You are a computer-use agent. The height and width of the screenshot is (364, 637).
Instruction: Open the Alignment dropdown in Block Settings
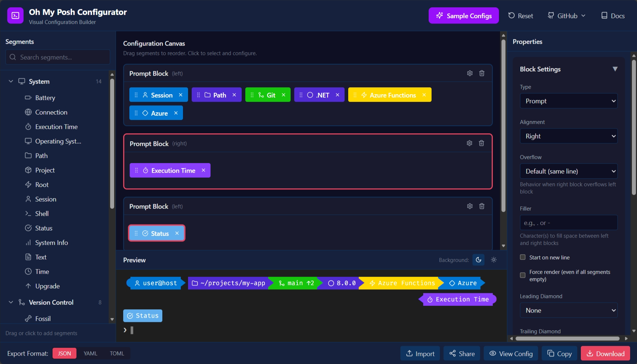click(568, 136)
